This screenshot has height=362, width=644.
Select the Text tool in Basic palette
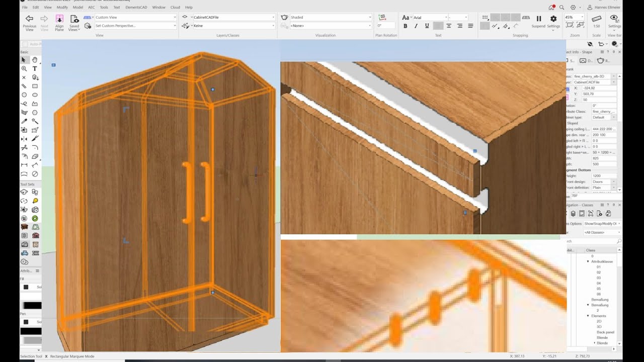(x=35, y=68)
